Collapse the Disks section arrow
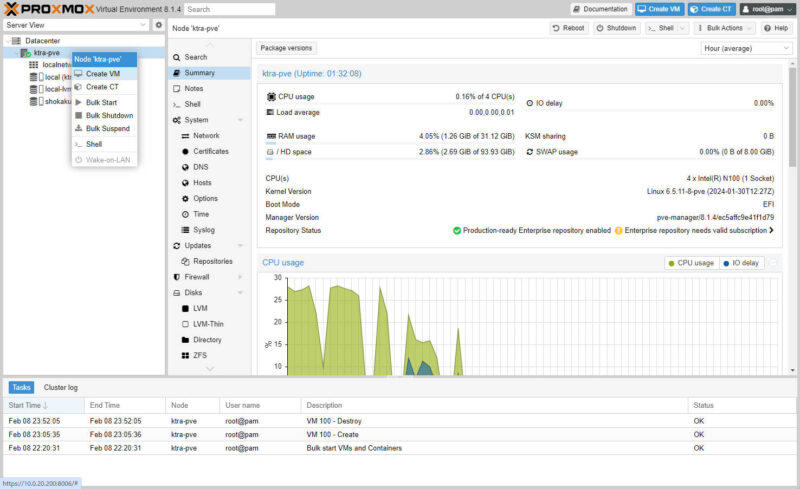This screenshot has width=800, height=489. click(240, 292)
